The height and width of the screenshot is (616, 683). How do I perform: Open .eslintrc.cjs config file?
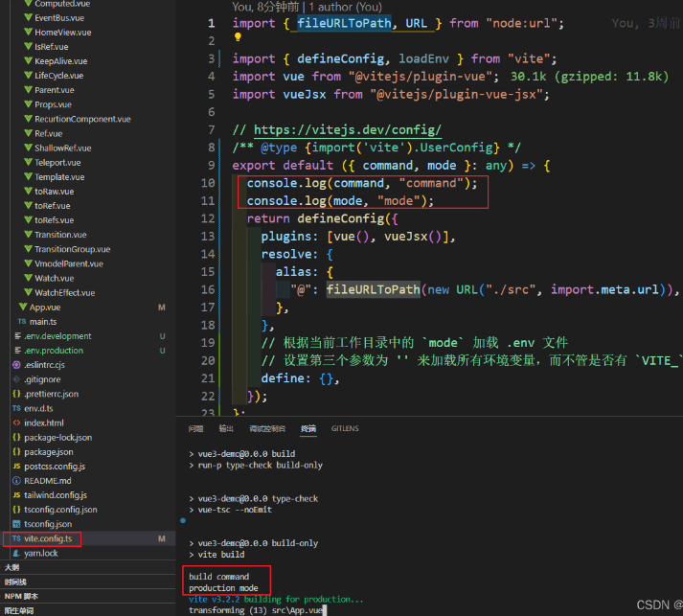(44, 365)
